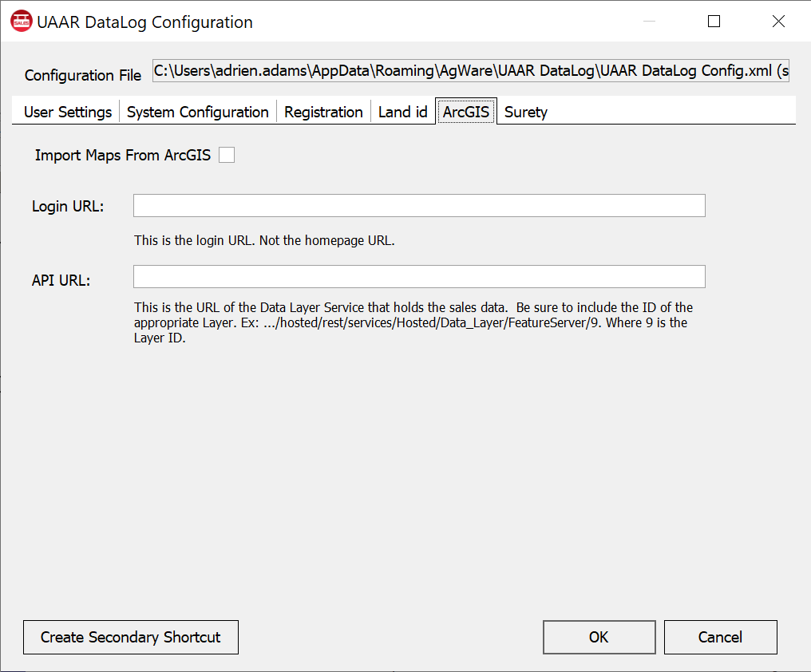Click the 'API URL:' label
Image resolution: width=811 pixels, height=672 pixels.
[61, 280]
